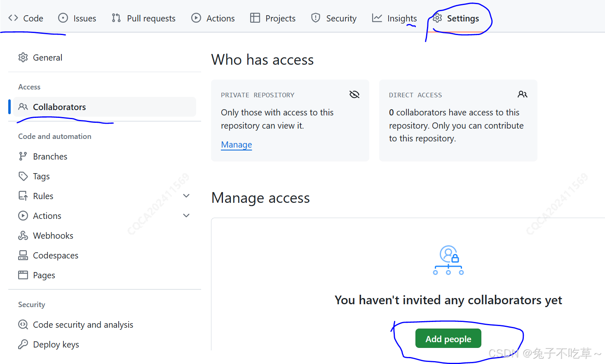The width and height of the screenshot is (605, 364).
Task: Open Code security and analysis settings
Action: click(x=83, y=324)
